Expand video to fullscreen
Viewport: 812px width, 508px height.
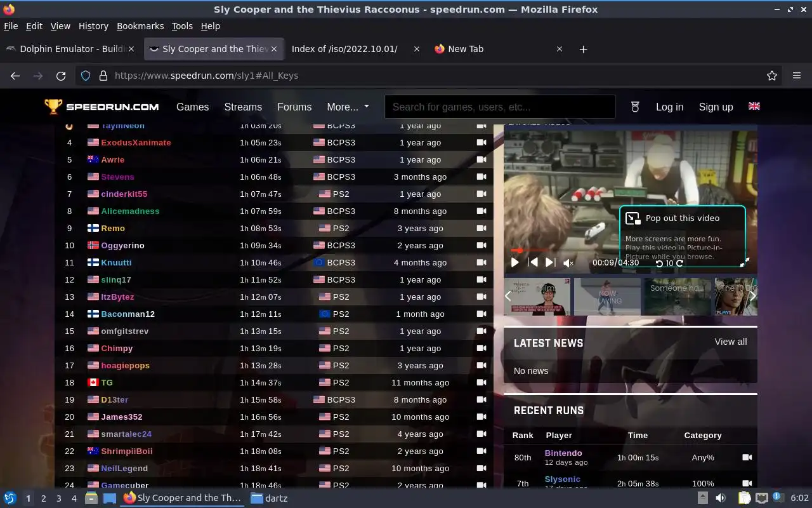745,262
